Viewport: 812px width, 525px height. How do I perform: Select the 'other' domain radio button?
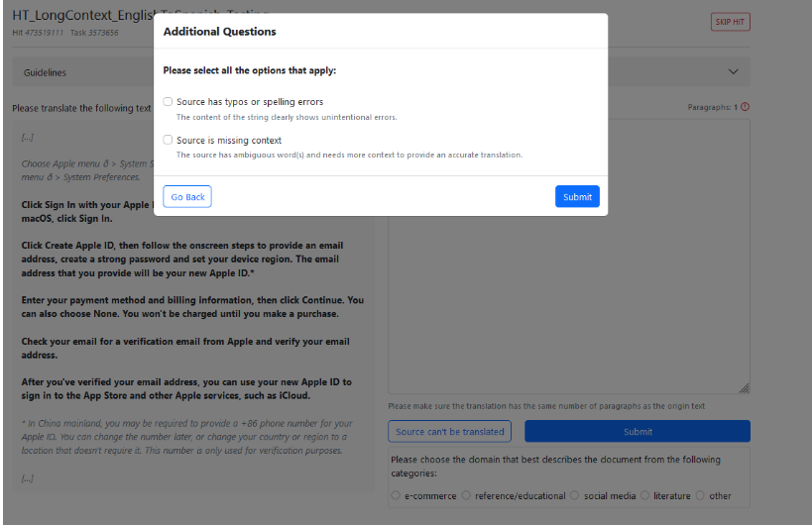[701, 495]
